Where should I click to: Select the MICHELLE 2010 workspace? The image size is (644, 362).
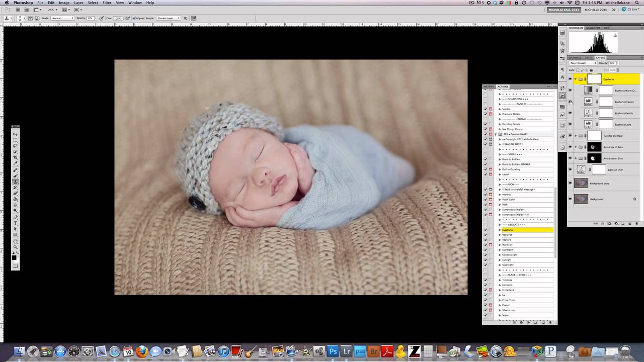[x=595, y=10]
